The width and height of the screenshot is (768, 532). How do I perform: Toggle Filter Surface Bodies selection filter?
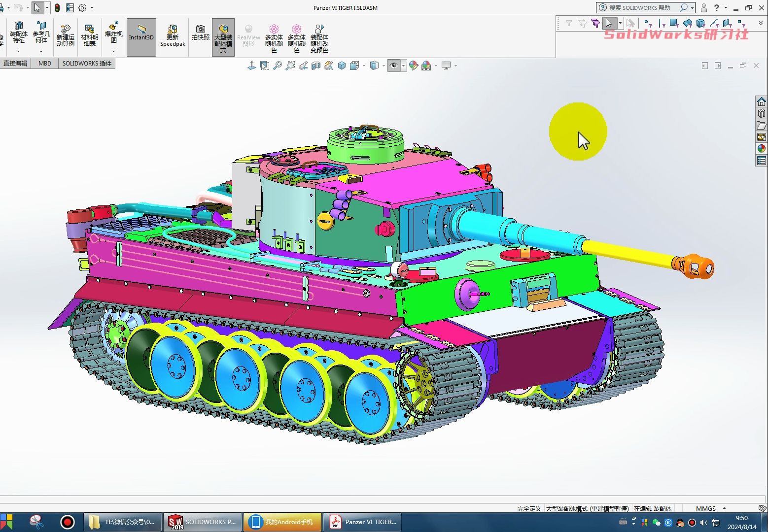coord(687,23)
